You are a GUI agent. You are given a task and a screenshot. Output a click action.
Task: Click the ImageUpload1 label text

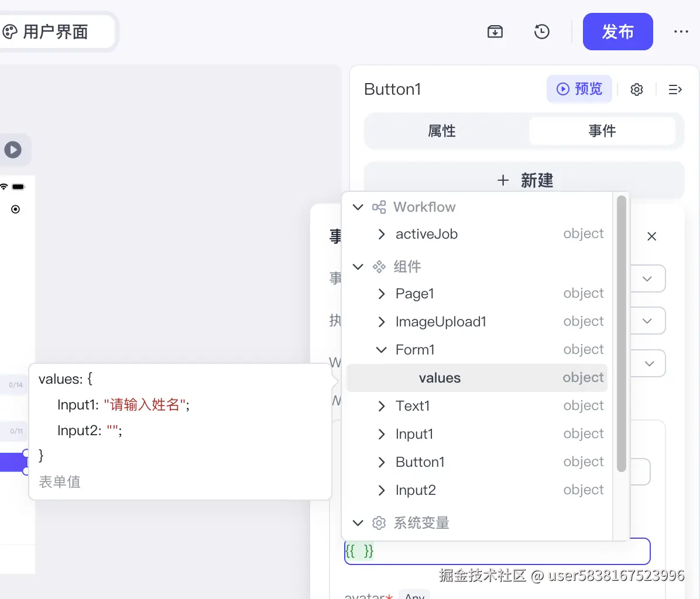tap(441, 322)
